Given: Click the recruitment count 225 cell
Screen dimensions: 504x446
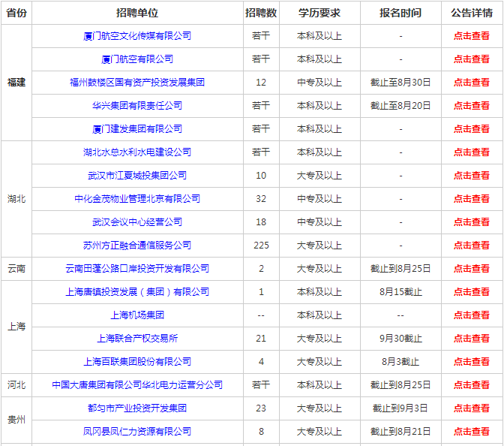Looking at the screenshot, I should click(x=261, y=246).
